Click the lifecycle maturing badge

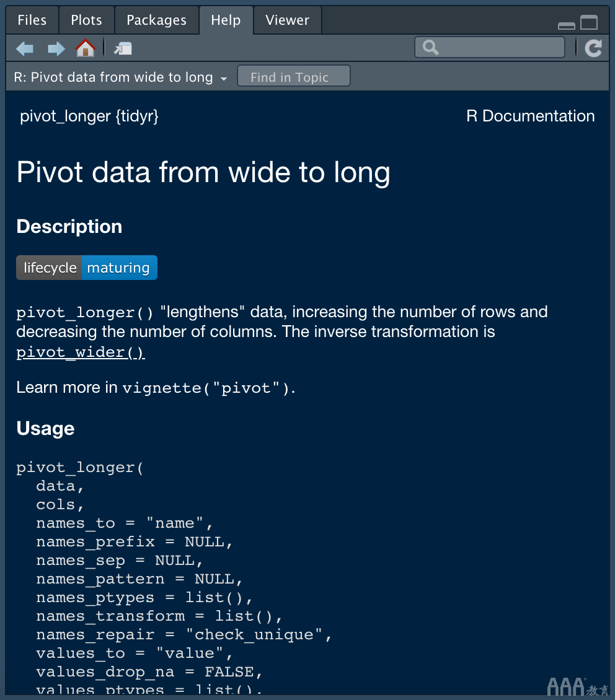(87, 268)
